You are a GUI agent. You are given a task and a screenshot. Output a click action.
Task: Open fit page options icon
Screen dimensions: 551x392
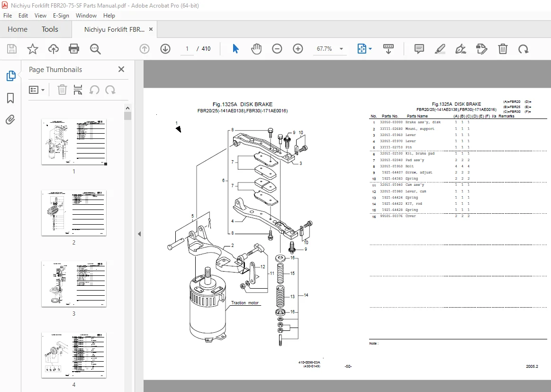[x=361, y=49]
